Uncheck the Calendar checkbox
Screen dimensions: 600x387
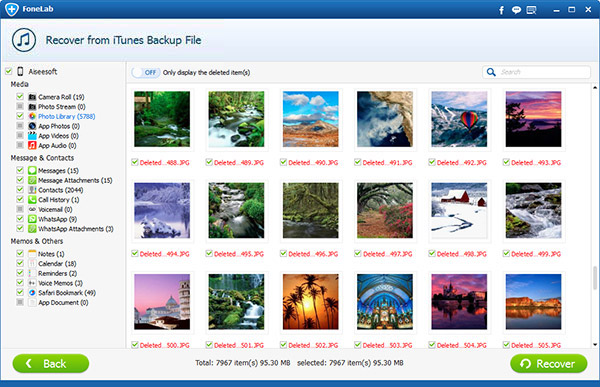pos(20,263)
